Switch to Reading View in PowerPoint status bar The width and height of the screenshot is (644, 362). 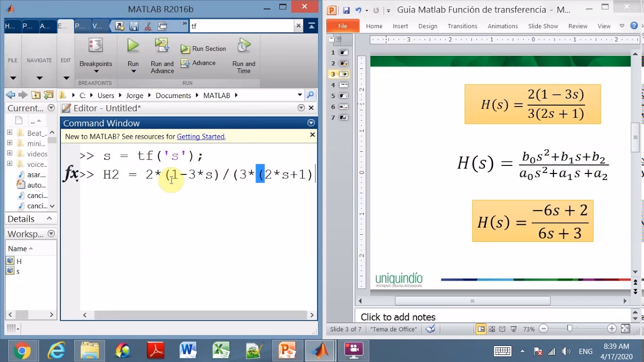(503, 329)
